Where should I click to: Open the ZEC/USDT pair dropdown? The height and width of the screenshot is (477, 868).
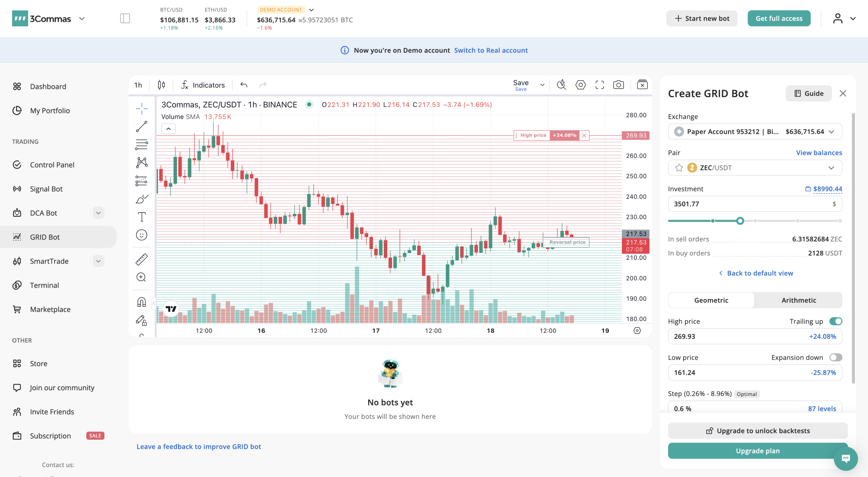(x=831, y=167)
